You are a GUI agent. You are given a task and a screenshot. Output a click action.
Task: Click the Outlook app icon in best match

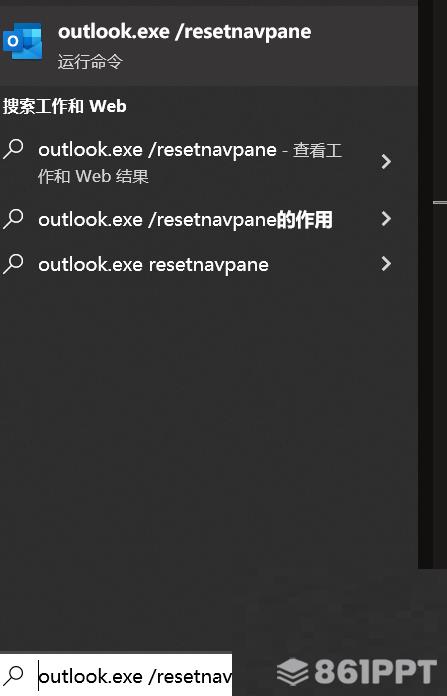click(23, 41)
